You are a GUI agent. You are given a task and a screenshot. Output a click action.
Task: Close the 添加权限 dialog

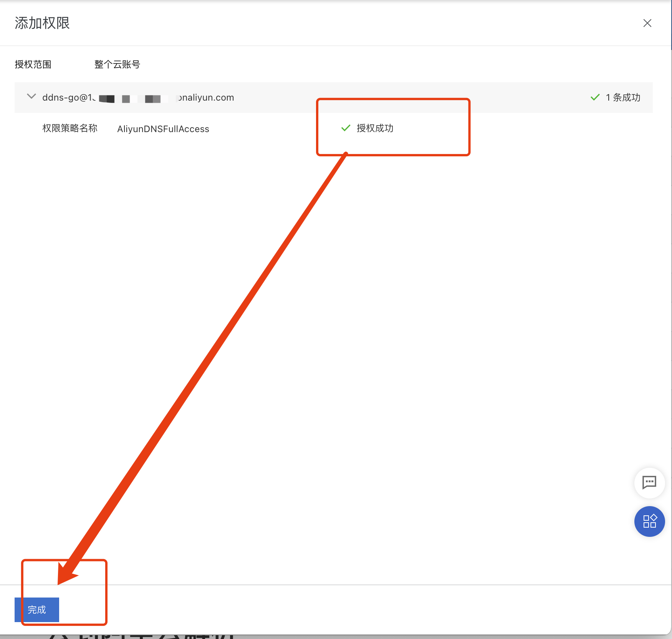(647, 23)
